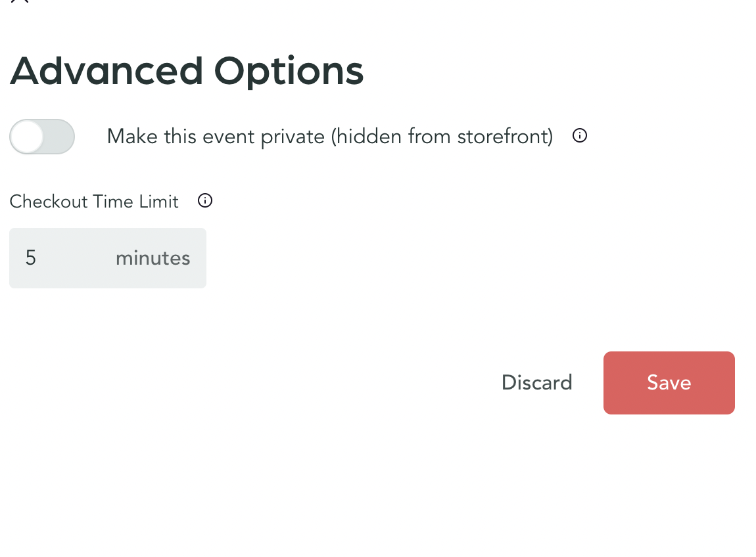Viewport: 756px width, 557px height.
Task: Click the Checkout Time Limit info icon
Action: [x=205, y=201]
